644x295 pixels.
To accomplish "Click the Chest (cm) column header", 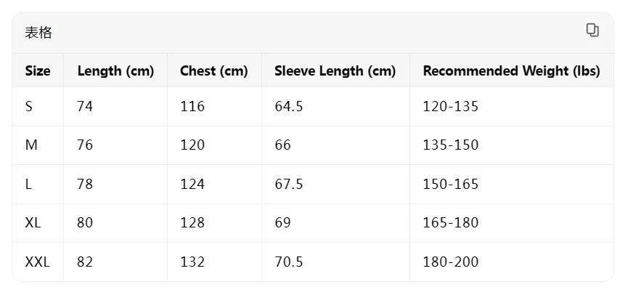I will 214,71.
